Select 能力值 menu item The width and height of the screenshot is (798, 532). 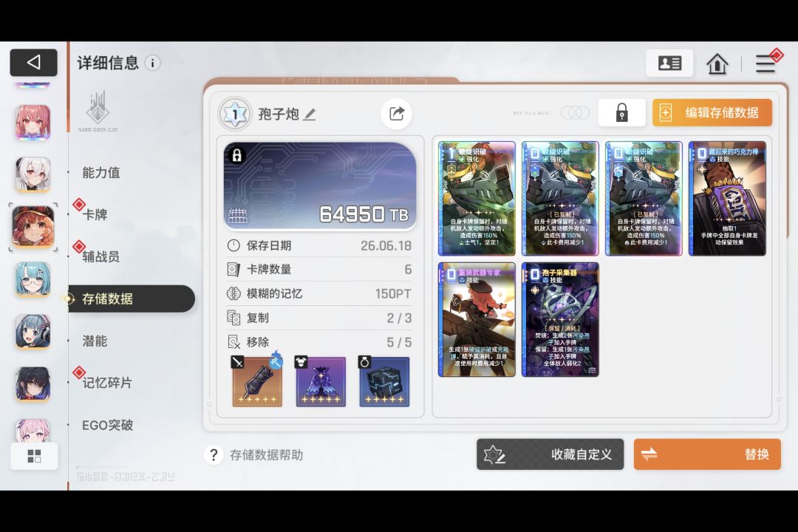(101, 173)
